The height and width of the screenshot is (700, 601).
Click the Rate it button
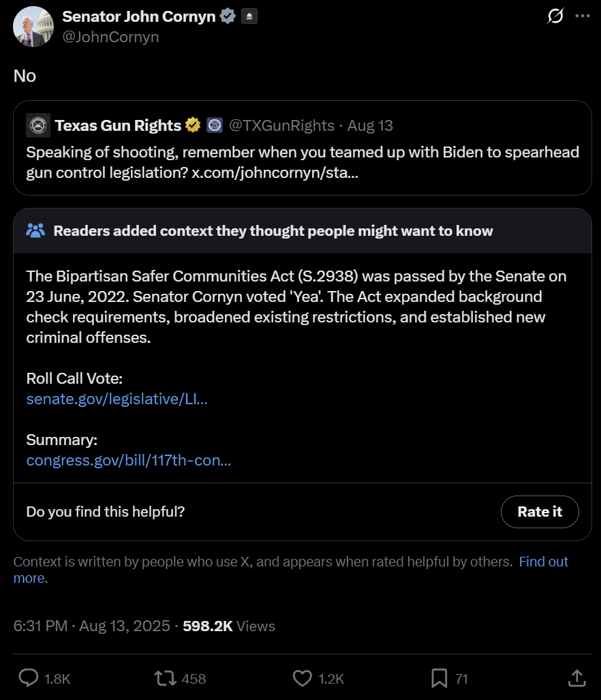coord(540,512)
